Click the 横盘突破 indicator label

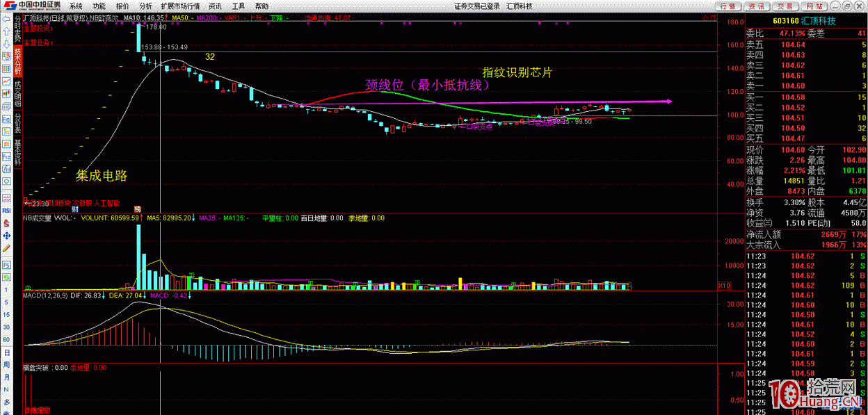[38, 368]
